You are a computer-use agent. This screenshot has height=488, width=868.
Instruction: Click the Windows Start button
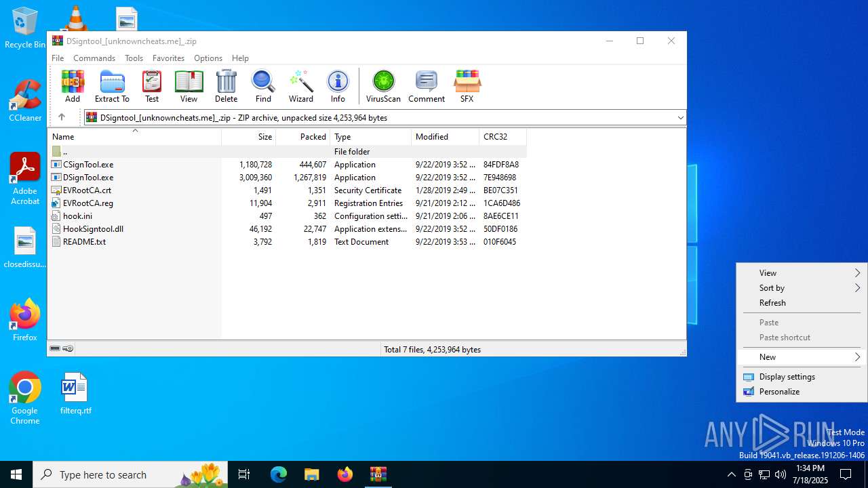[16, 474]
